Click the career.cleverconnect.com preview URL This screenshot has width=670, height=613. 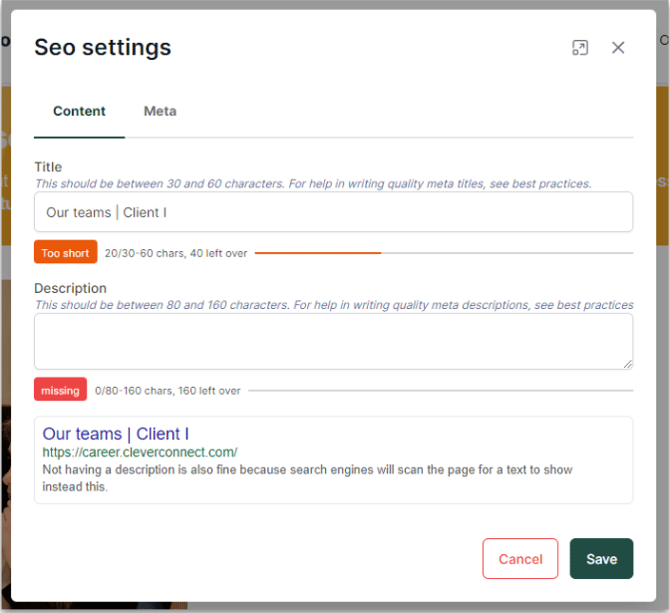tap(139, 452)
